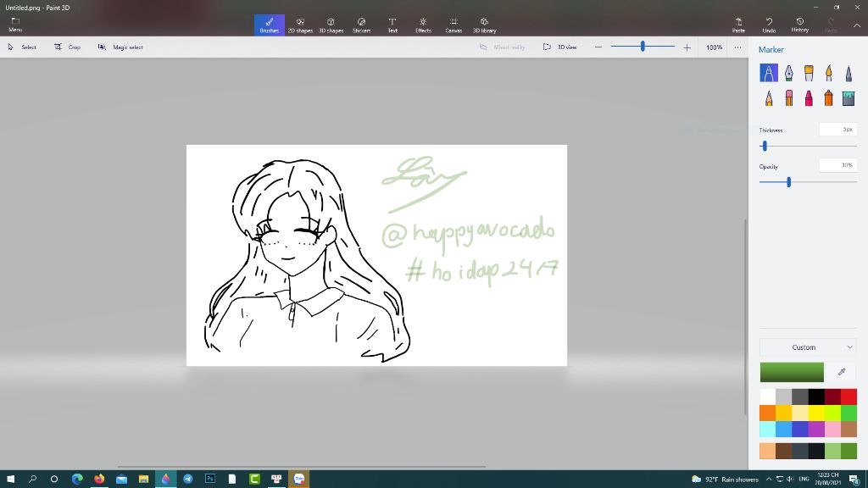Open the Menu folder button
The image size is (868, 488).
[15, 25]
